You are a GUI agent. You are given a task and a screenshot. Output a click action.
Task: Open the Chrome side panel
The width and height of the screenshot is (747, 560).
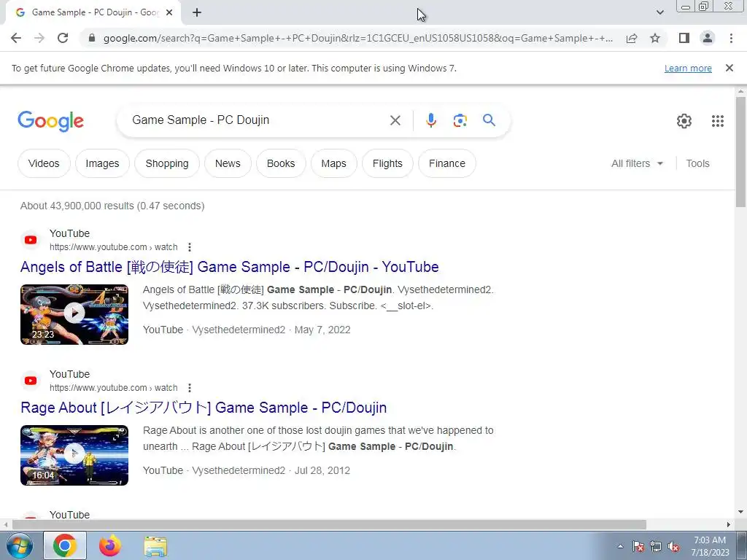[684, 38]
